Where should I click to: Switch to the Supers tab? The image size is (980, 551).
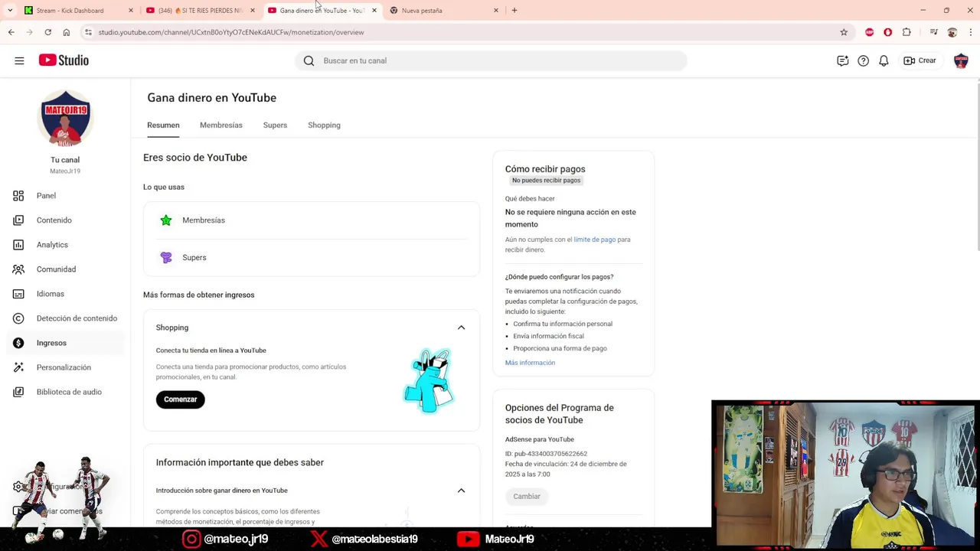pos(275,125)
